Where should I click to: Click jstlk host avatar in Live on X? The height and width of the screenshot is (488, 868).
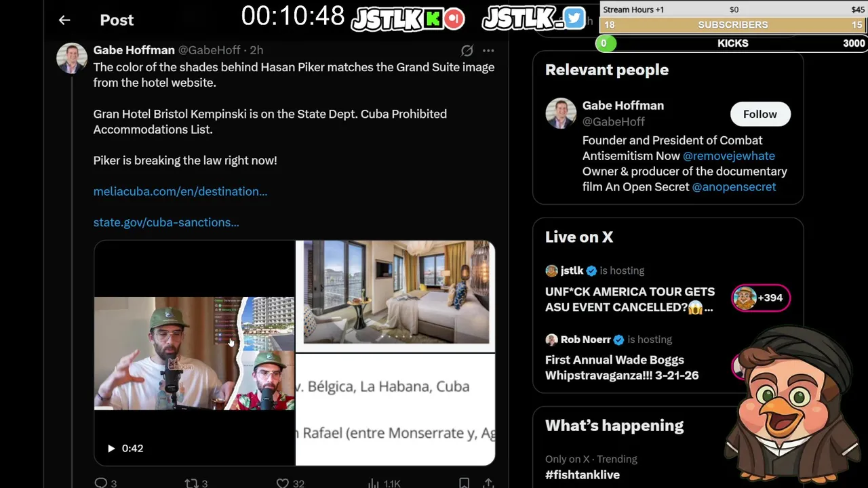pyautogui.click(x=551, y=270)
